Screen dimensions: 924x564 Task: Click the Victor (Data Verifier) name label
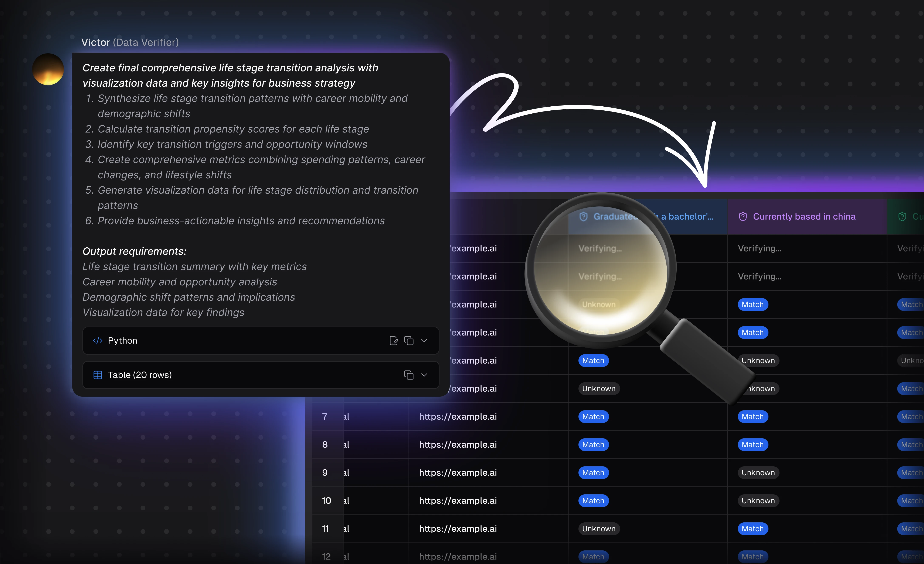click(x=130, y=42)
